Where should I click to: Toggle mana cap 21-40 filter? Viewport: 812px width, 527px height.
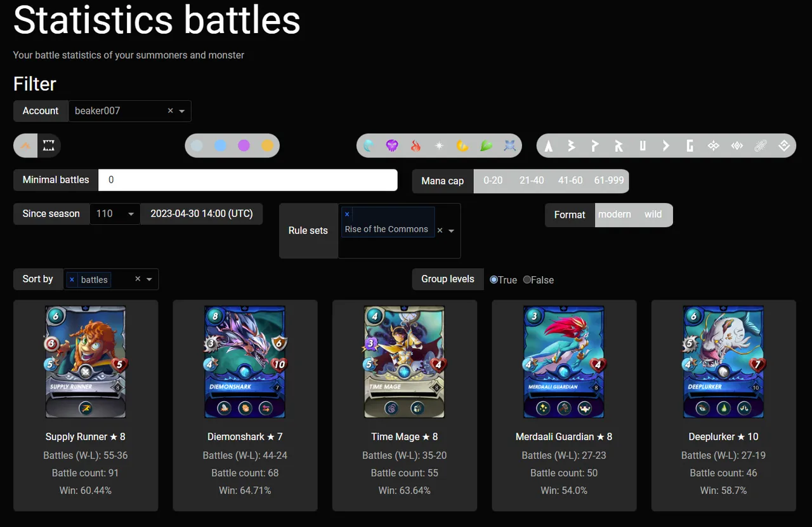532,180
